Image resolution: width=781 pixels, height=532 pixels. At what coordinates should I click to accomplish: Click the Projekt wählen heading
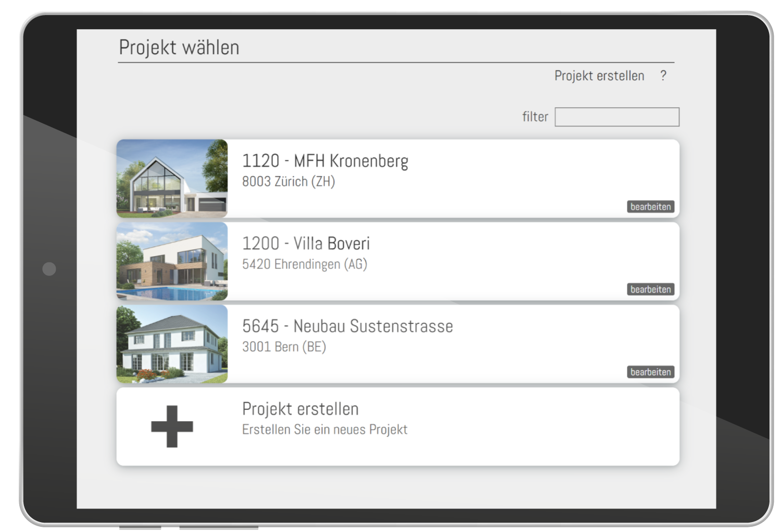pos(179,47)
